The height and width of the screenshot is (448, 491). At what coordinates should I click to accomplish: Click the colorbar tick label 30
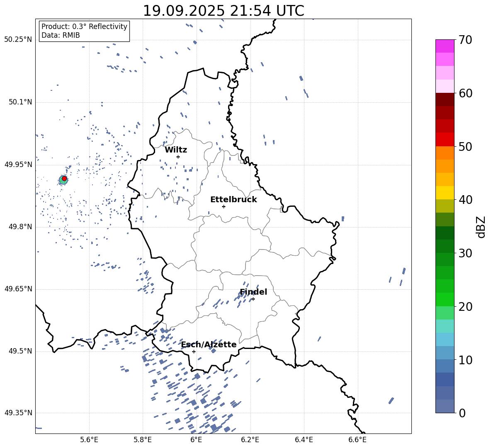[x=465, y=253]
